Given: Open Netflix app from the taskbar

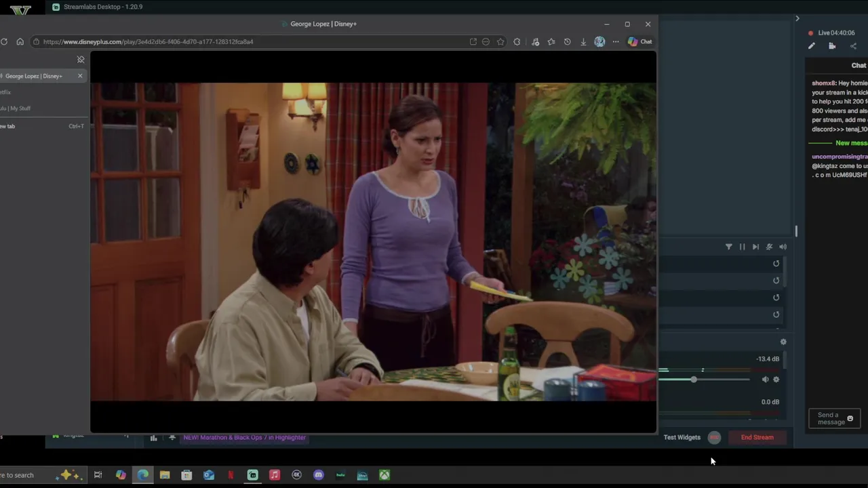Looking at the screenshot, I should point(231,475).
